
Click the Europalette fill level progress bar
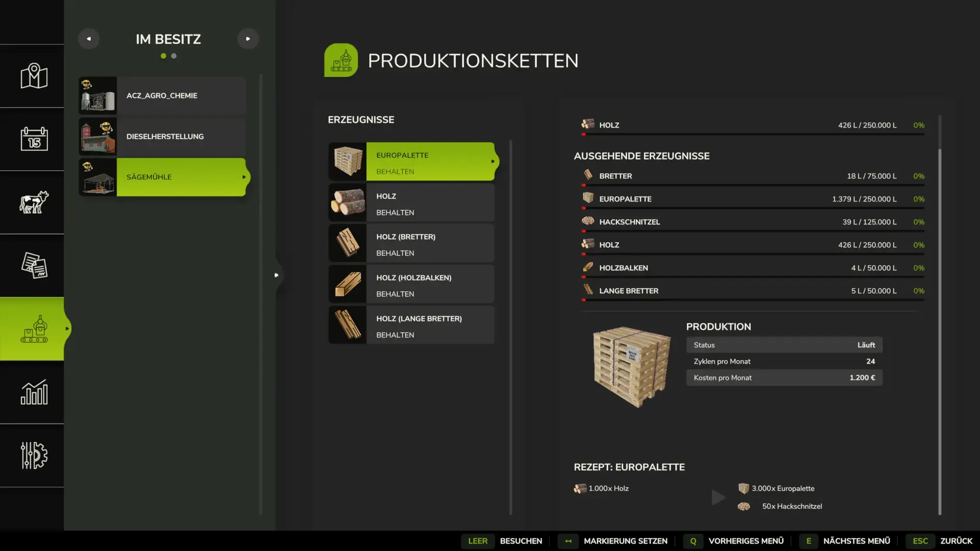point(753,208)
